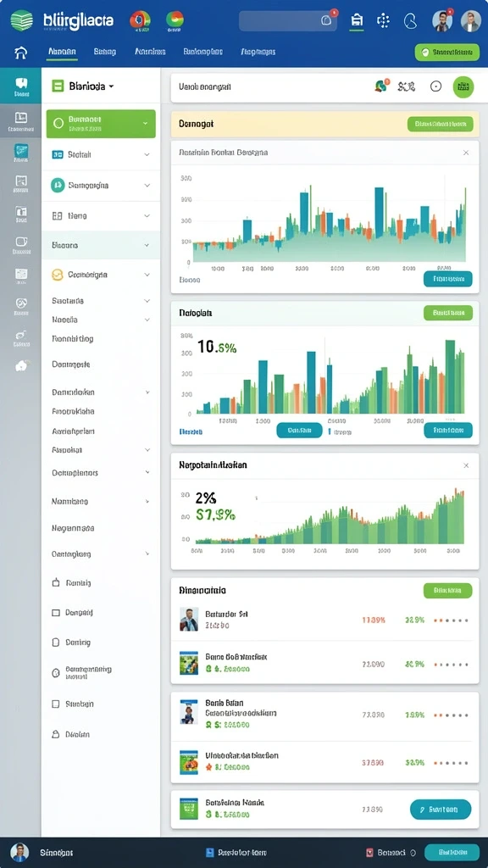Select the cloud icon in the left rail

click(21, 365)
